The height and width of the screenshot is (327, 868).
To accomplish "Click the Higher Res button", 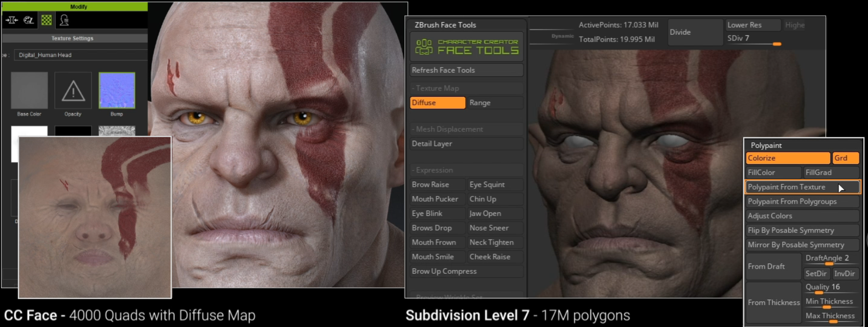I will tap(795, 25).
